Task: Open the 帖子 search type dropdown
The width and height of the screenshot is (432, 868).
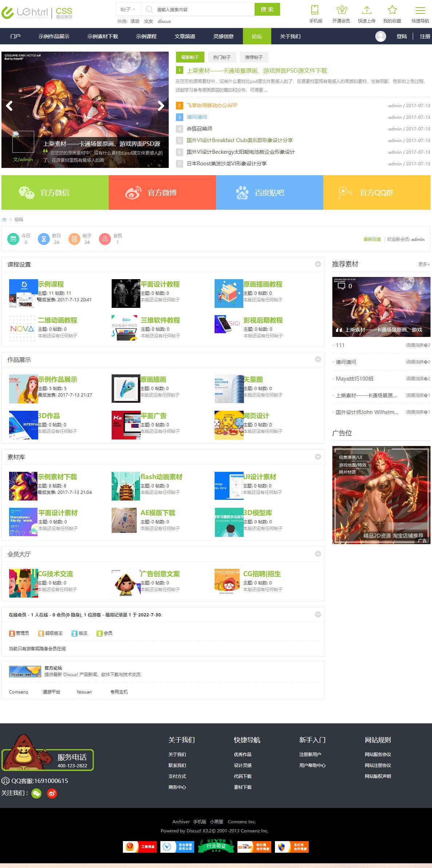Action: click(128, 9)
